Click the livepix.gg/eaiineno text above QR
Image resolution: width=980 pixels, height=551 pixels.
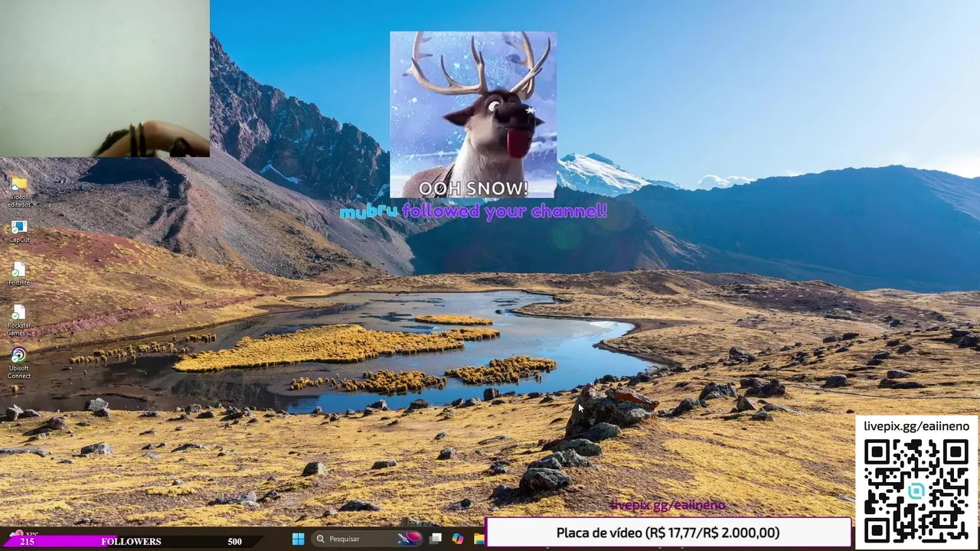pyautogui.click(x=916, y=426)
